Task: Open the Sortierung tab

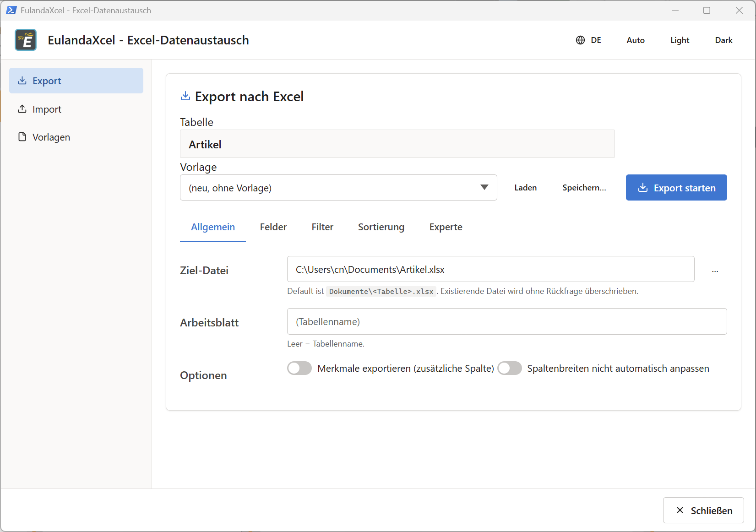Action: (x=381, y=227)
